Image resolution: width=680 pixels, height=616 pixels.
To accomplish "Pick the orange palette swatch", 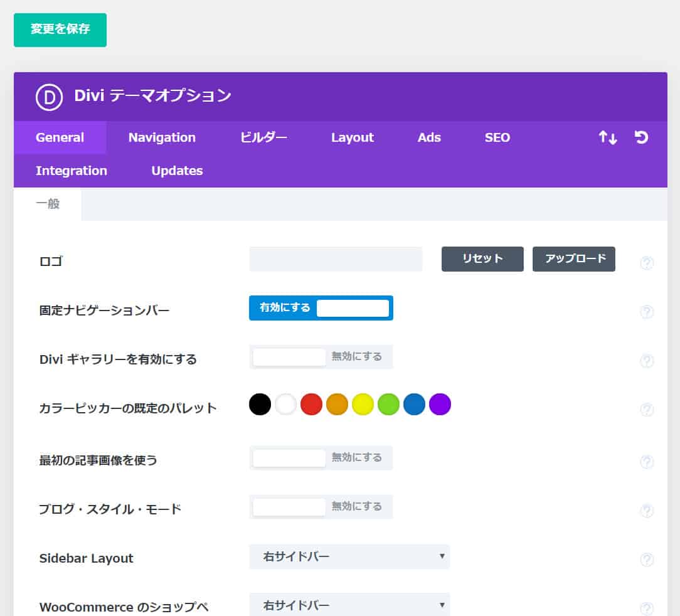I will (337, 405).
